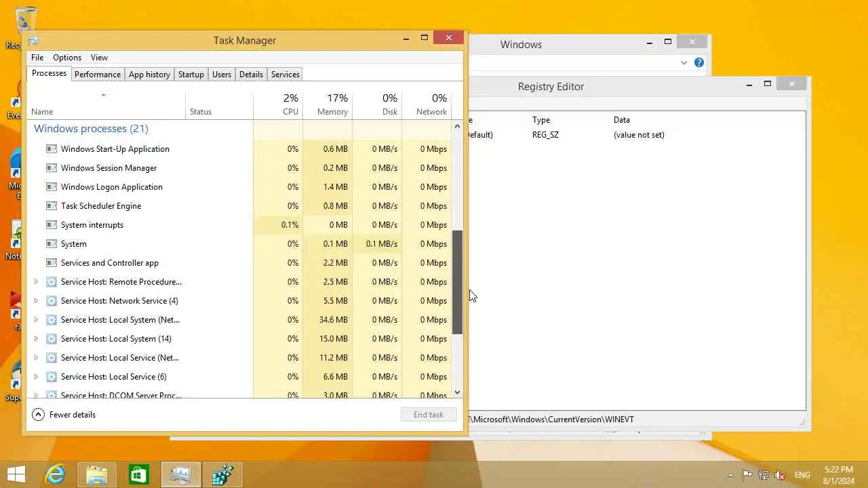Open the Store app on the taskbar

pos(138,474)
